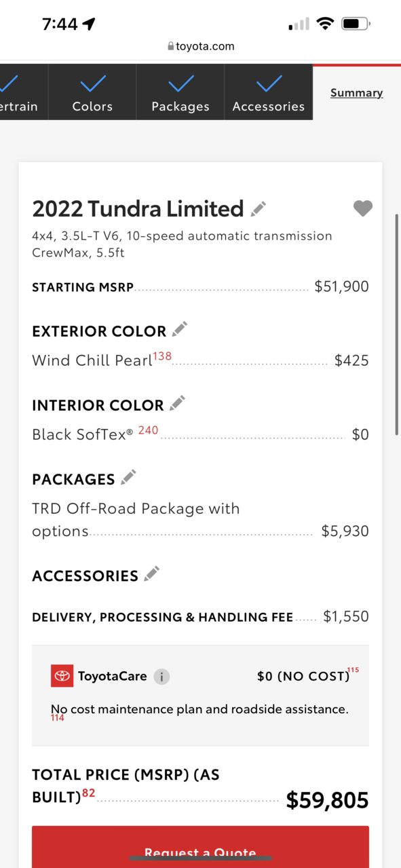The image size is (401, 868).
Task: Open ToyotaCare info icon
Action: click(161, 677)
